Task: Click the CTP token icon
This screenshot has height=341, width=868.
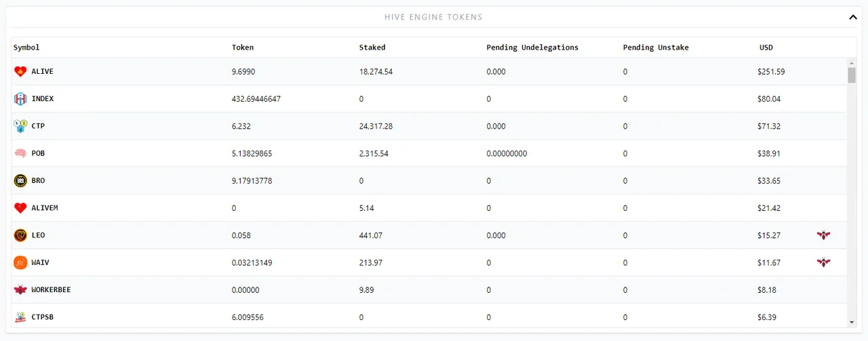Action: click(x=20, y=126)
